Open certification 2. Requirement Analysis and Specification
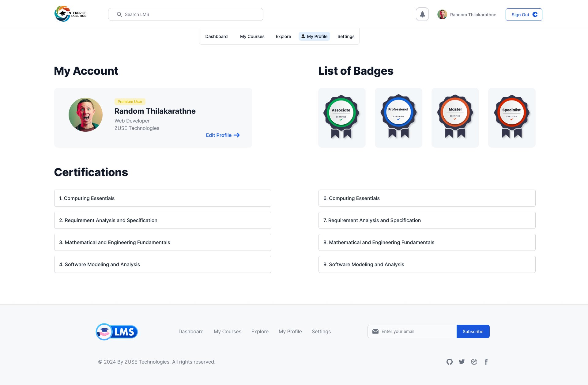Screen dimensions: 588x385 click(x=163, y=220)
